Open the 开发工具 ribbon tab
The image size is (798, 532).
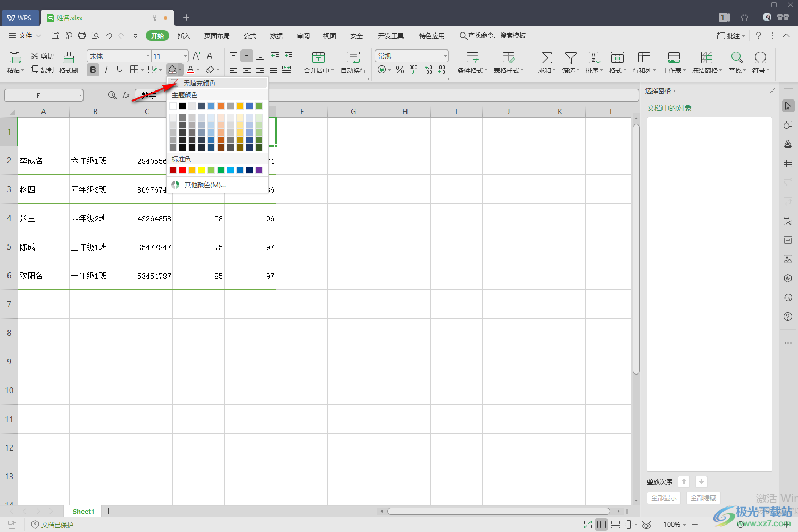pos(391,36)
